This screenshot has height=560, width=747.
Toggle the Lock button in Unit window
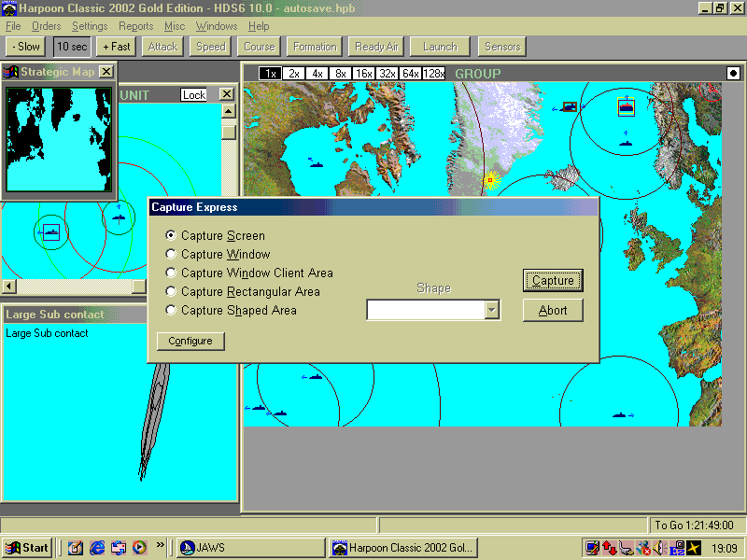(194, 95)
